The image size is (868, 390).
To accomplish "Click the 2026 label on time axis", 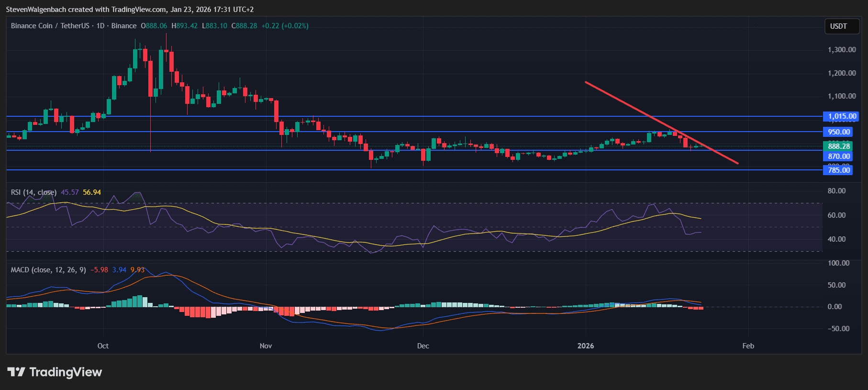I will (586, 346).
